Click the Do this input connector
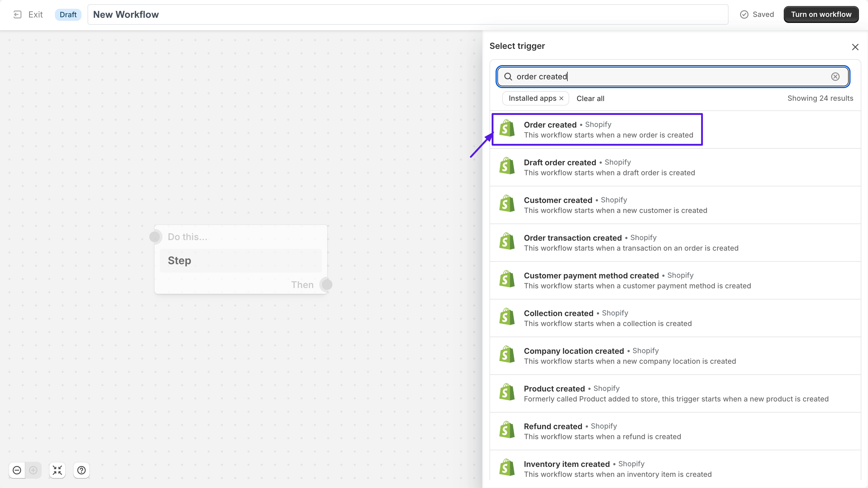Viewport: 868px width, 488px height. [x=155, y=237]
